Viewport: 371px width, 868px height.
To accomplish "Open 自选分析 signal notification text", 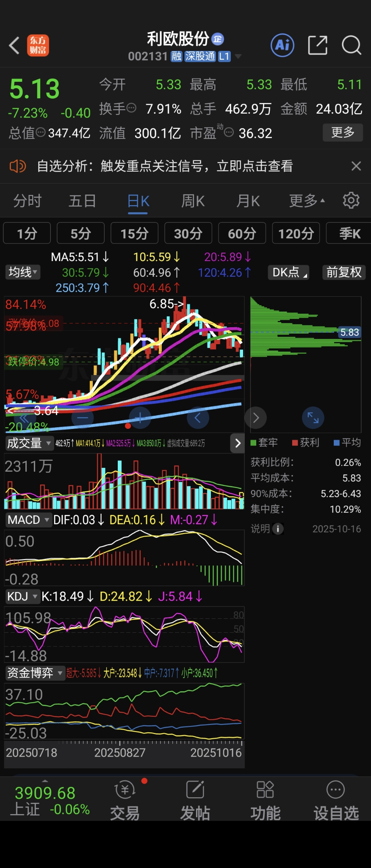I will pyautogui.click(x=165, y=166).
